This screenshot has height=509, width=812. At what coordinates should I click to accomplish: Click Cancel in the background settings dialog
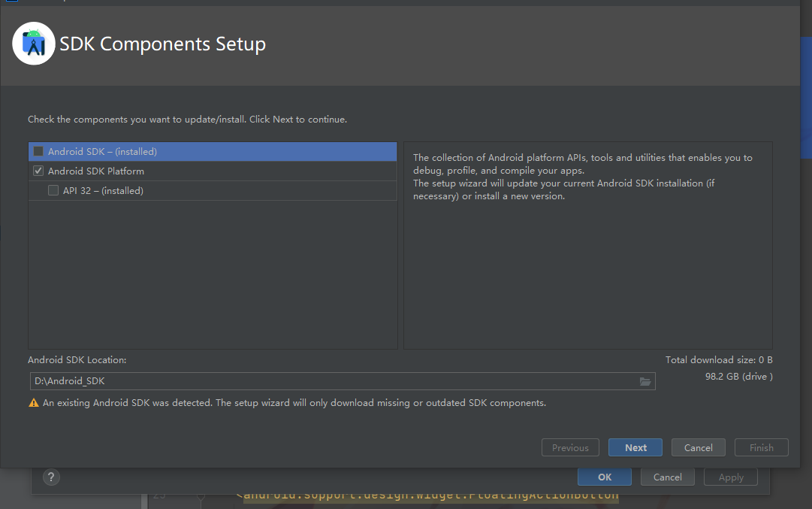tap(668, 477)
